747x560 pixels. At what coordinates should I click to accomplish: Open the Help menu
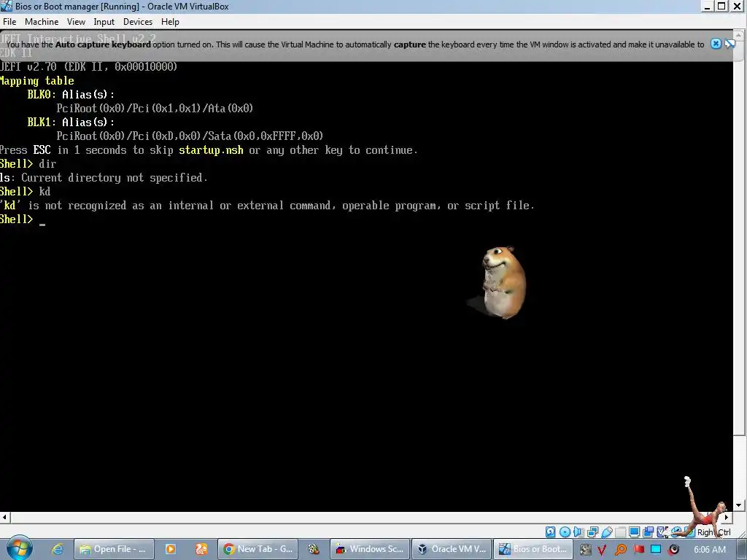[170, 22]
